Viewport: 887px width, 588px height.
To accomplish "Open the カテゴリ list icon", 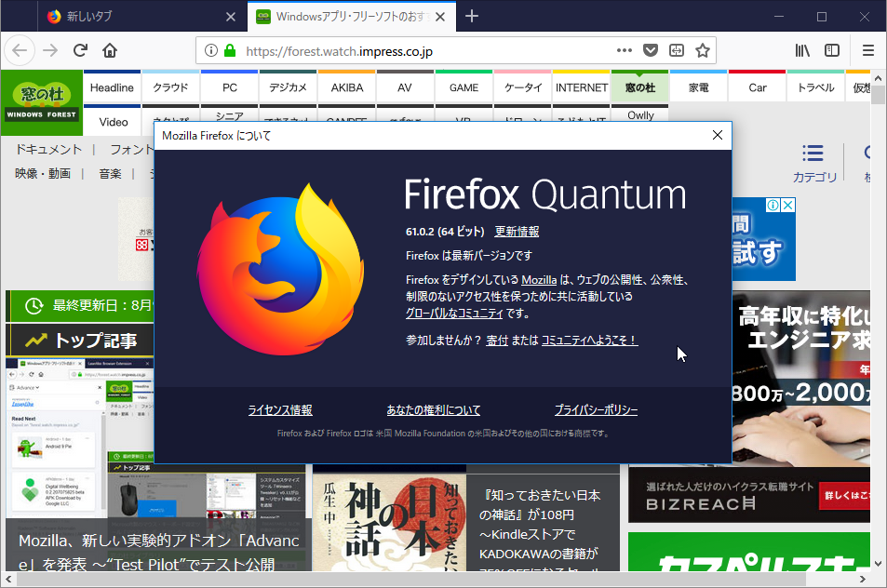I will [x=812, y=155].
